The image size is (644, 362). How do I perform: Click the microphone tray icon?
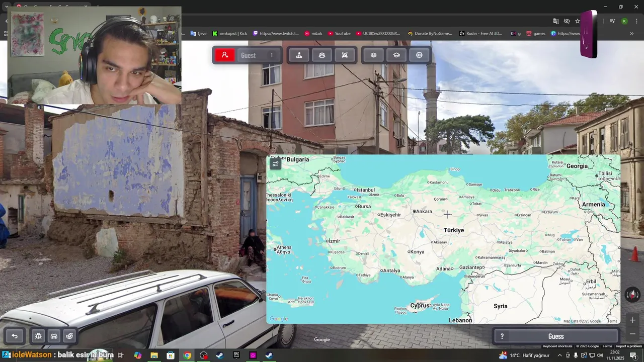pos(576,355)
